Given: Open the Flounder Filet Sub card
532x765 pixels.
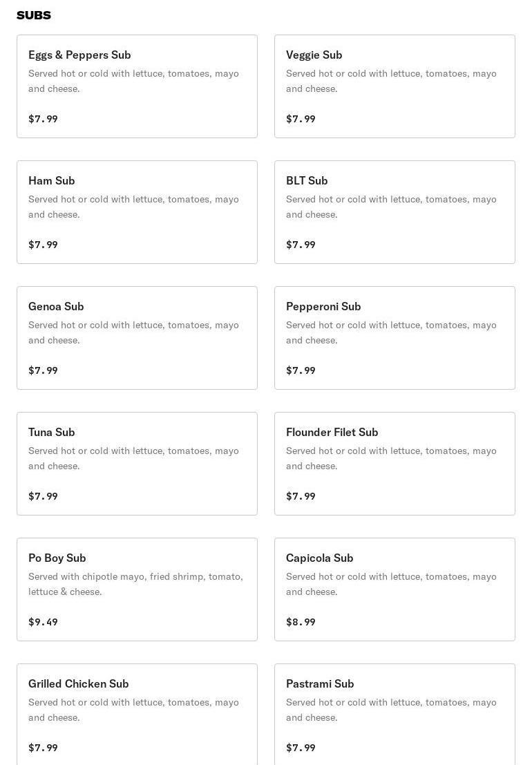Looking at the screenshot, I should point(395,464).
